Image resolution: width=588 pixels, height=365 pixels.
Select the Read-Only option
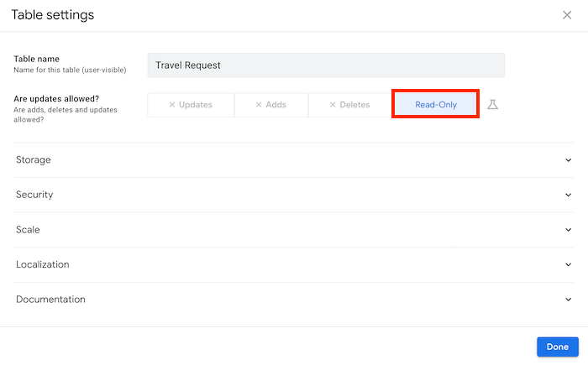pyautogui.click(x=435, y=105)
